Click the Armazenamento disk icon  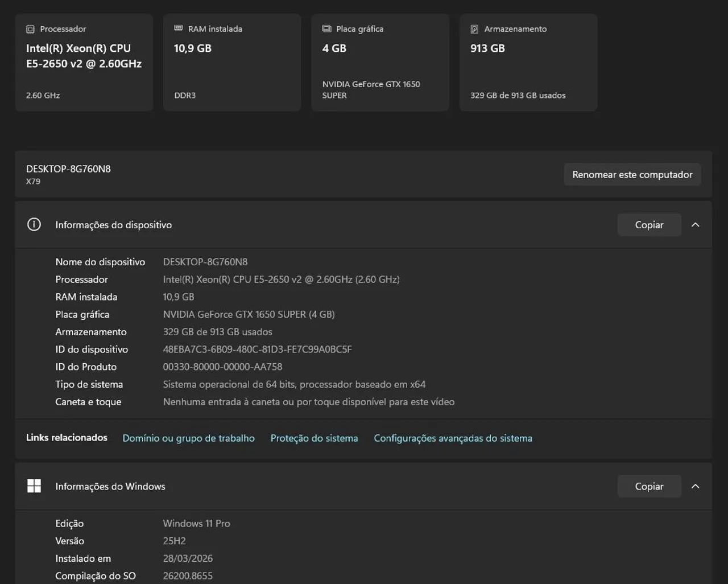[x=474, y=29]
